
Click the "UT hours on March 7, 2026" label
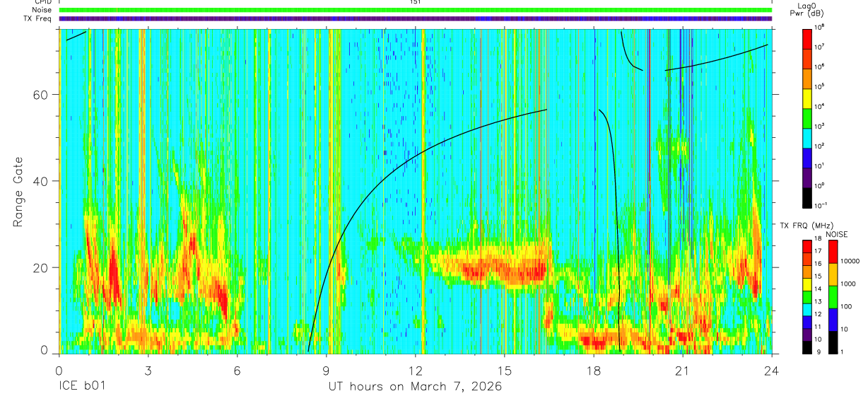point(415,387)
